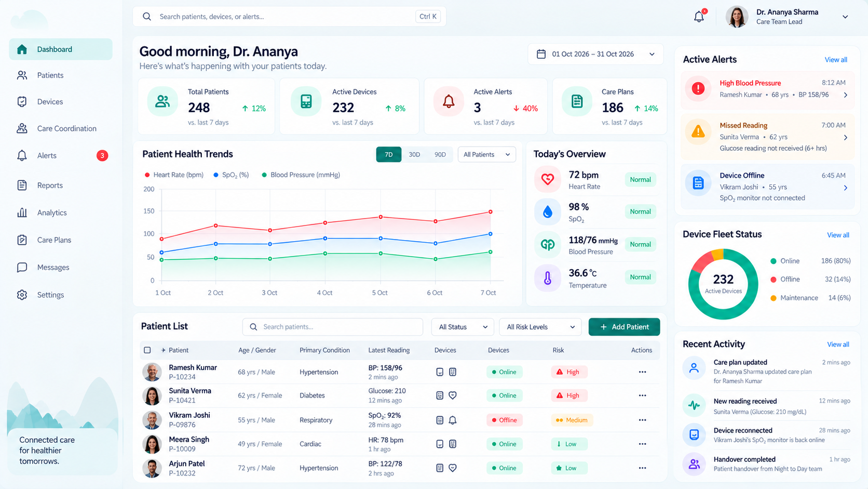Image resolution: width=868 pixels, height=489 pixels.
Task: Go to Patients in the sidebar
Action: coord(61,75)
